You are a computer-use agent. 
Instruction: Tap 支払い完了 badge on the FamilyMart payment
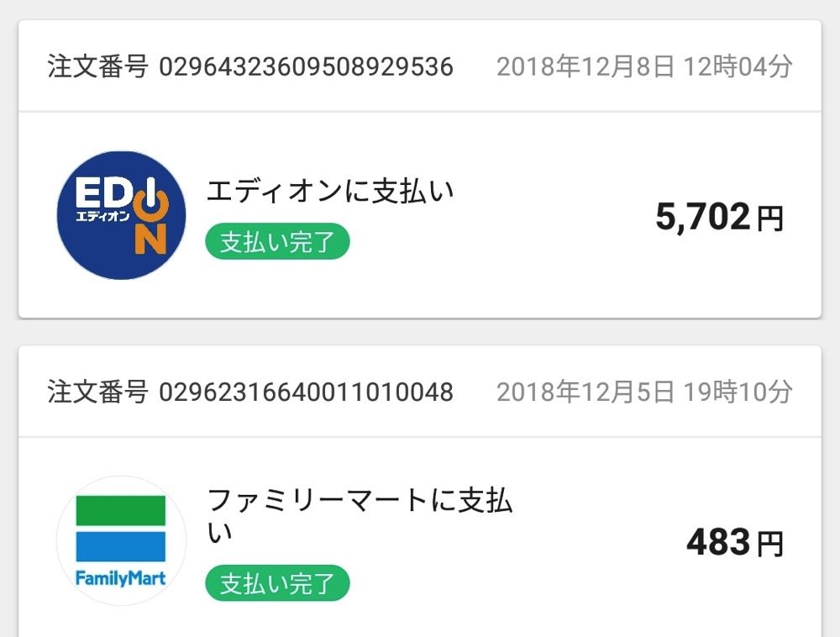[277, 583]
